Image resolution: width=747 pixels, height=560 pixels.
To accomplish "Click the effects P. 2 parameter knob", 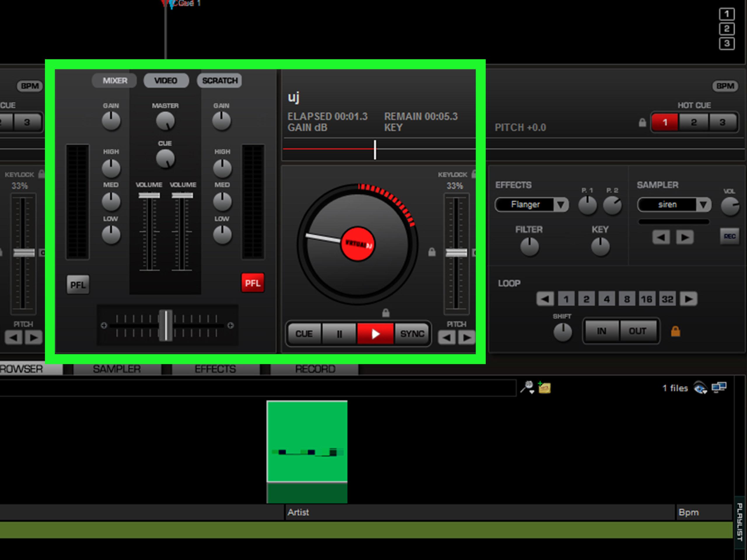I will click(x=612, y=205).
